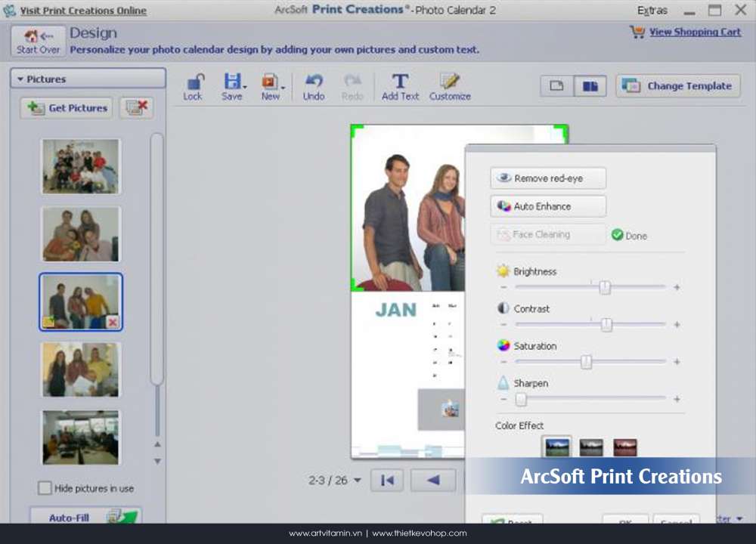Screen dimensions: 756x544
Task: Open Visit Print Creations Online link
Action: pyautogui.click(x=82, y=11)
